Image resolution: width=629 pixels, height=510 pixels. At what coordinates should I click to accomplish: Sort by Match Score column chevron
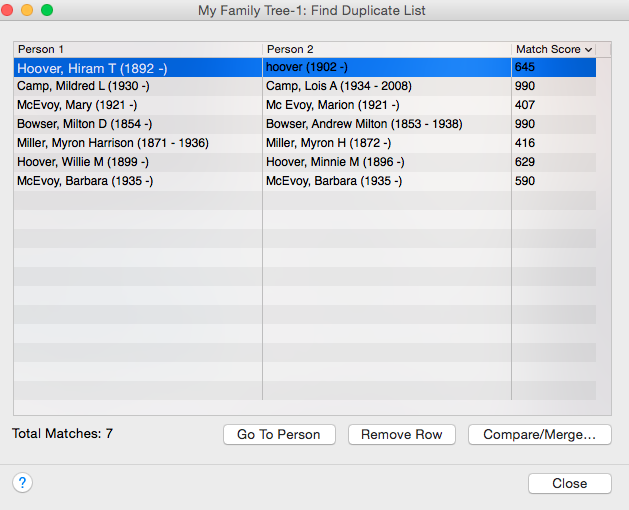click(588, 49)
